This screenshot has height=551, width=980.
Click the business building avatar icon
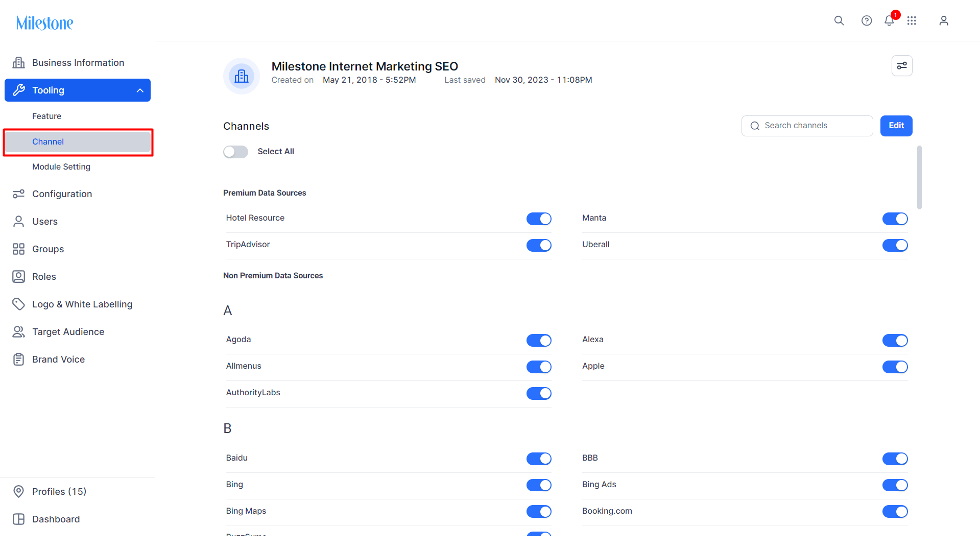tap(242, 76)
